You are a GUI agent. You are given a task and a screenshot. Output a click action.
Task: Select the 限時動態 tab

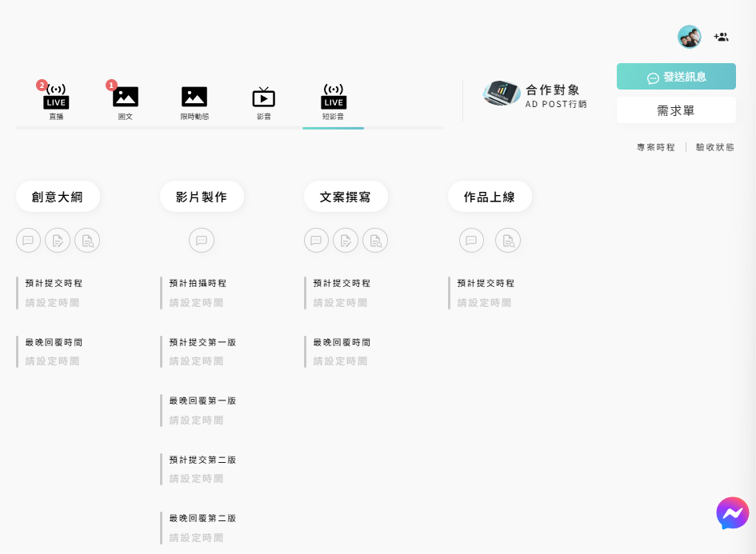click(194, 102)
